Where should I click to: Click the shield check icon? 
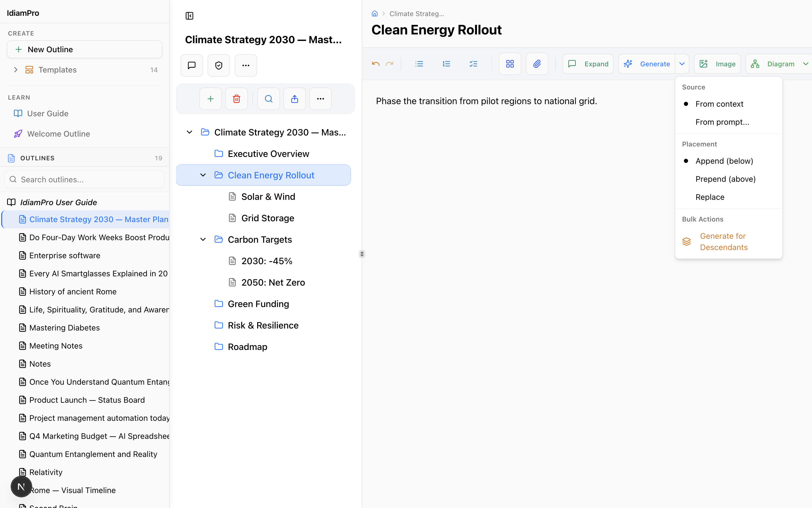pos(219,65)
